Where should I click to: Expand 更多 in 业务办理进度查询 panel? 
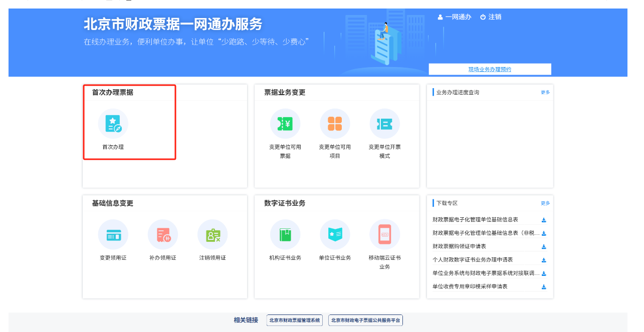545,92
